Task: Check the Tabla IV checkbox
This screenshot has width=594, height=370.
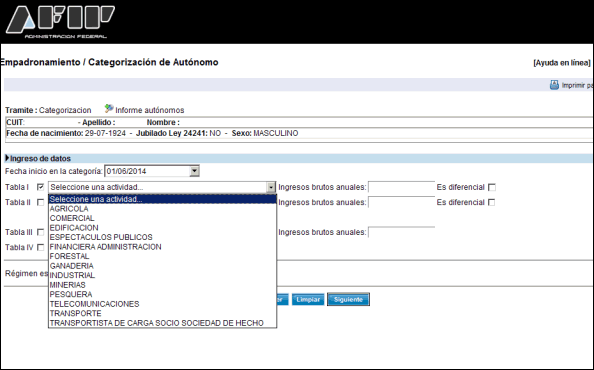Action: click(x=41, y=247)
